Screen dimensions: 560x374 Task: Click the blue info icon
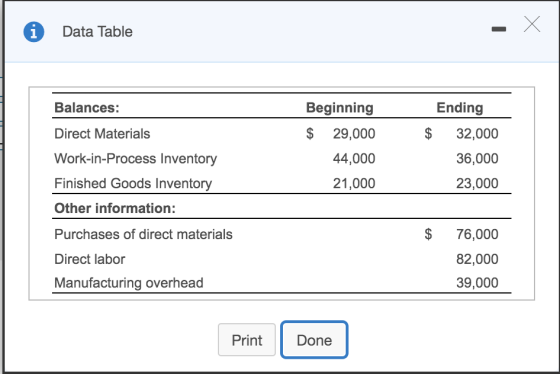coord(34,32)
